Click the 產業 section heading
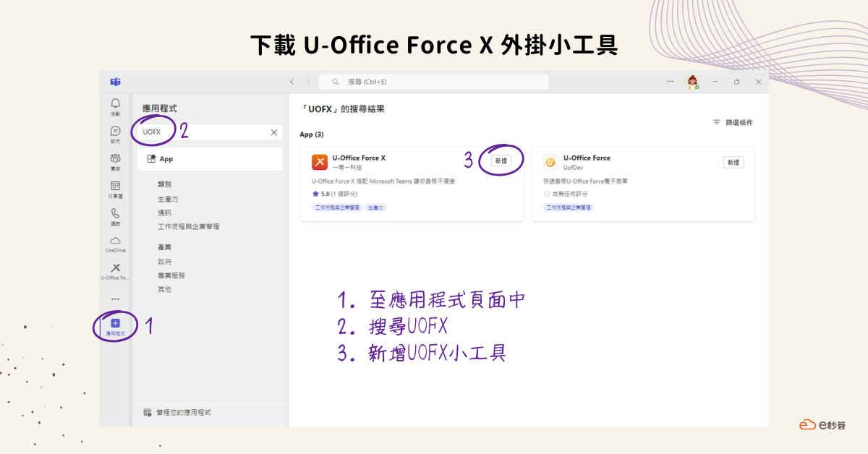This screenshot has height=454, width=868. (x=165, y=247)
